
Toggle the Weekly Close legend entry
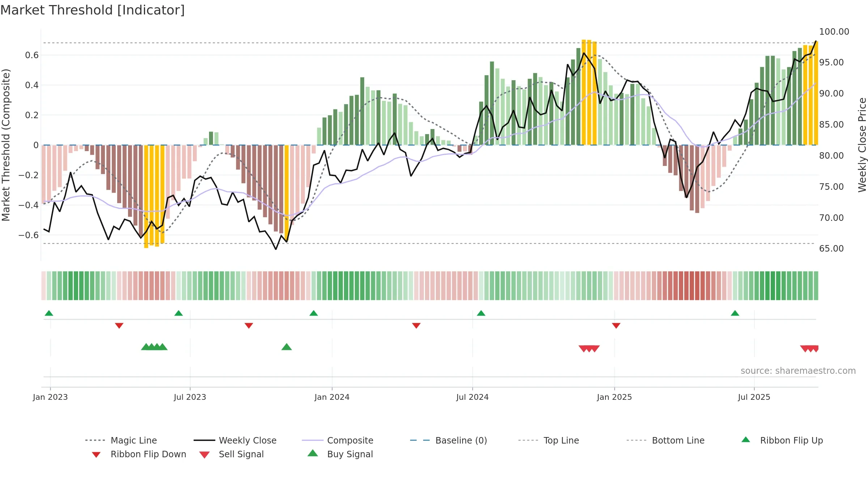235,440
